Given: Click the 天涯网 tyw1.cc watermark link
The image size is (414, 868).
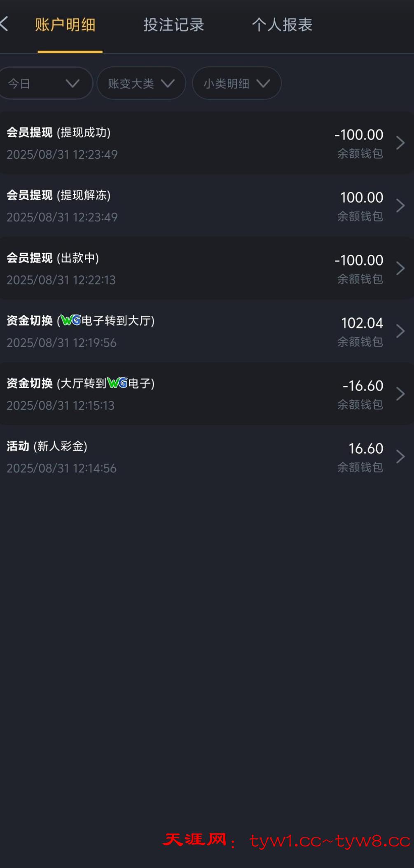Looking at the screenshot, I should tap(287, 841).
